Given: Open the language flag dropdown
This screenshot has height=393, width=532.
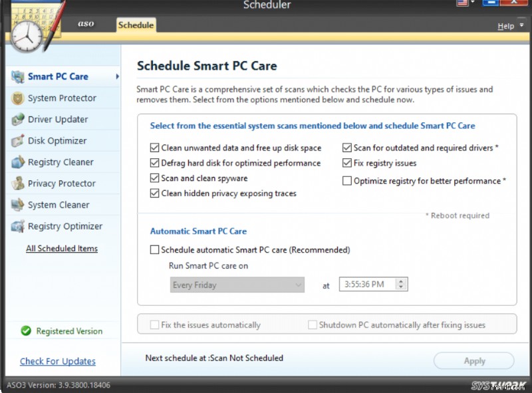Looking at the screenshot, I should (465, 3).
